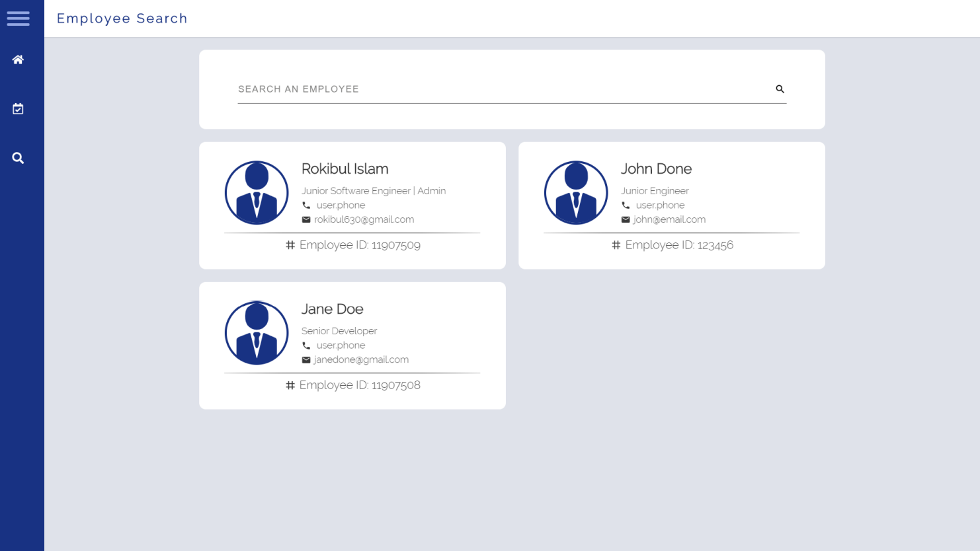Open the hamburger navigation menu

(19, 18)
